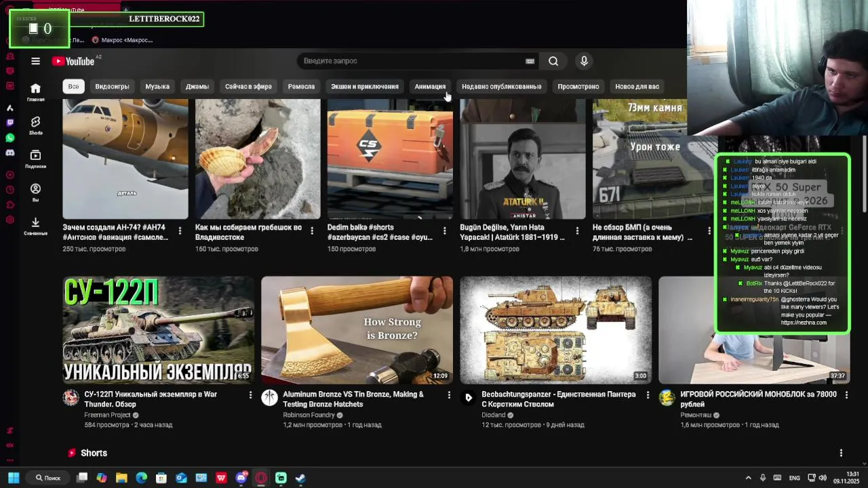868x488 pixels.
Task: Open Steam from the taskbar
Action: coord(300,478)
